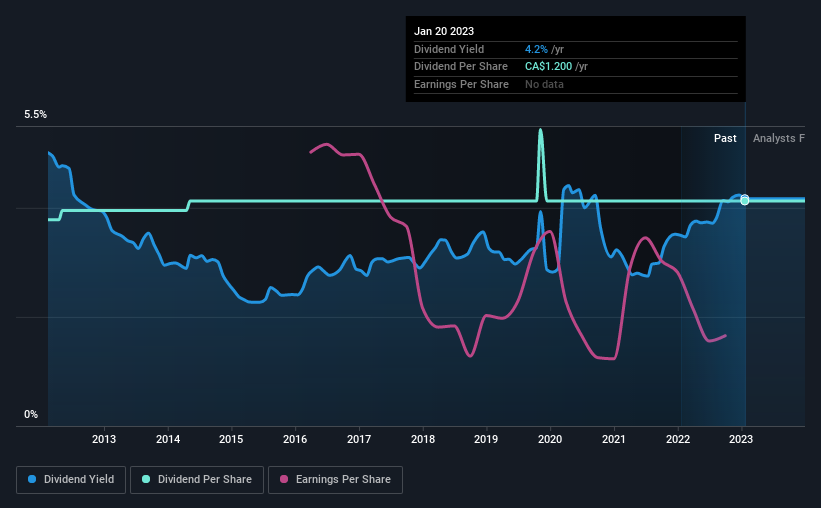
Task: Click the 2021 x-axis label
Action: tap(614, 439)
